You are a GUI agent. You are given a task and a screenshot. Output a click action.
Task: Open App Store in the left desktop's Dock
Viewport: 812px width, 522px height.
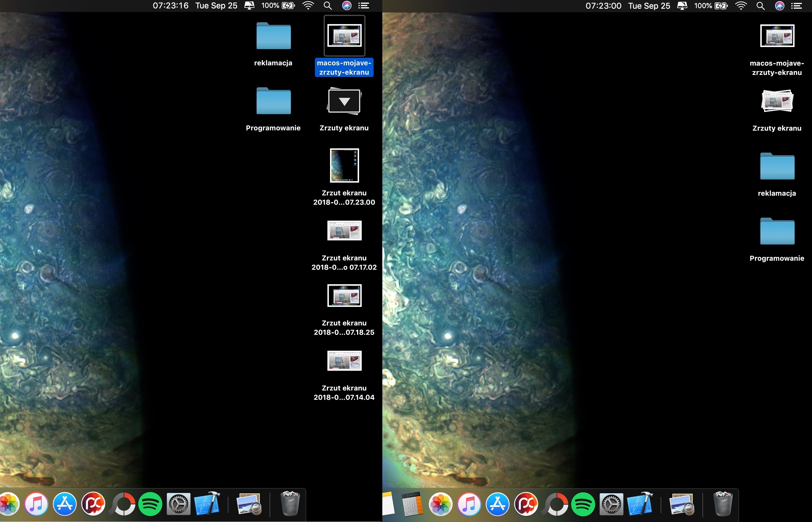pyautogui.click(x=64, y=504)
